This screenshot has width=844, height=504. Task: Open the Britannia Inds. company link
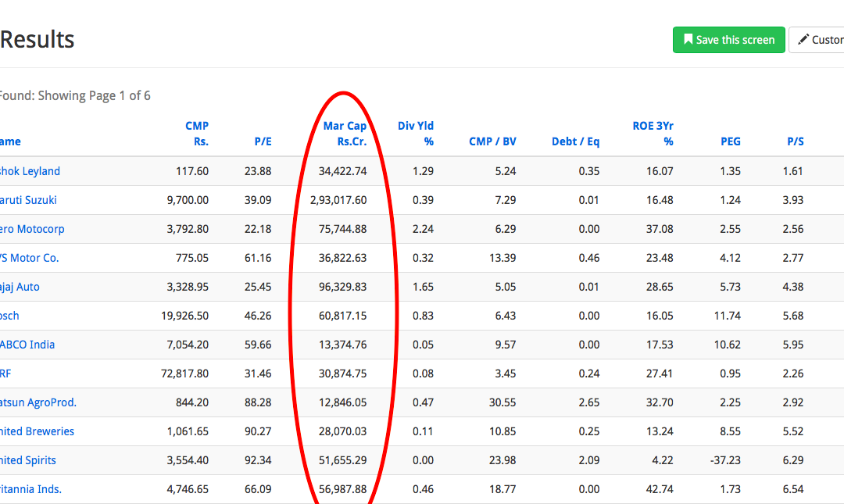(x=30, y=489)
